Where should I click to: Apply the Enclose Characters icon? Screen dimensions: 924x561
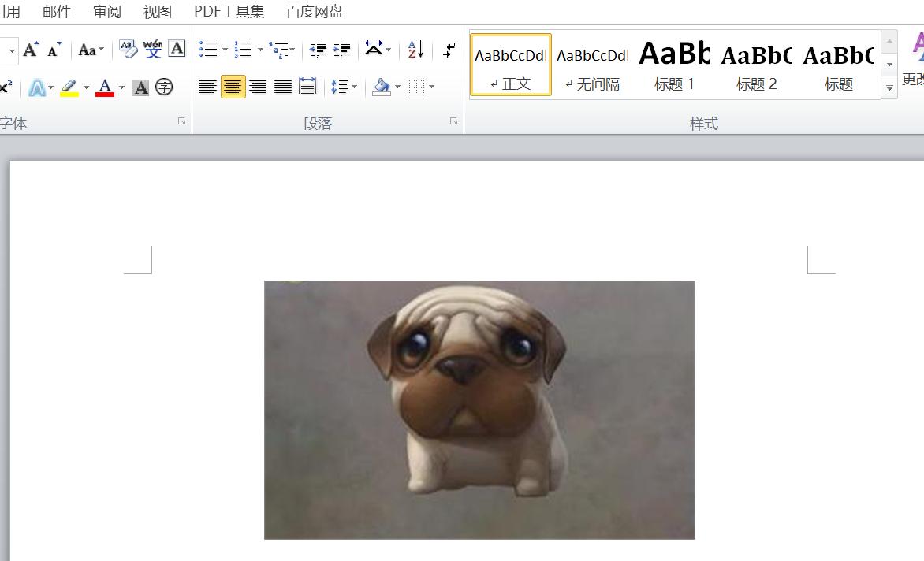click(164, 87)
